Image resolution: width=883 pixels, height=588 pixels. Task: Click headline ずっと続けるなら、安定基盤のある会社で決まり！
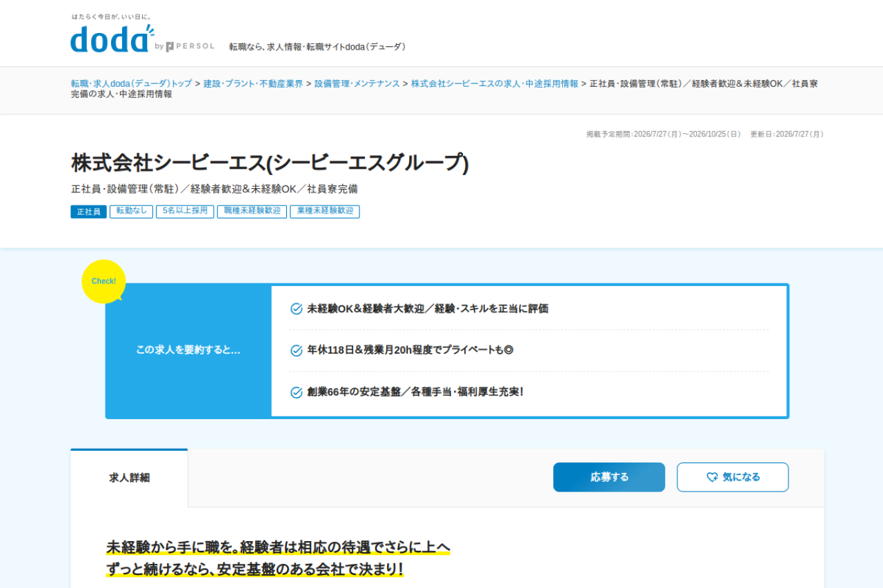[255, 570]
